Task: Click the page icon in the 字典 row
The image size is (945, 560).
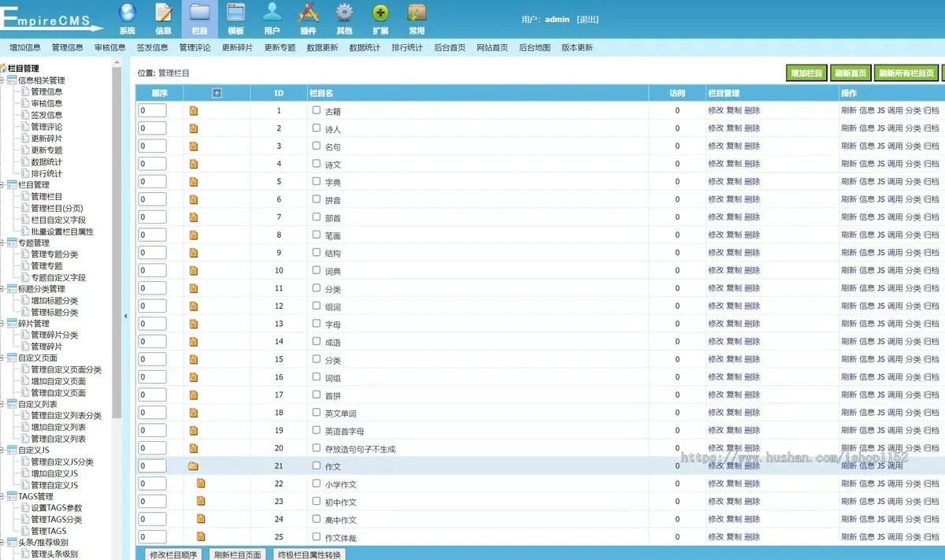Action: (x=194, y=182)
